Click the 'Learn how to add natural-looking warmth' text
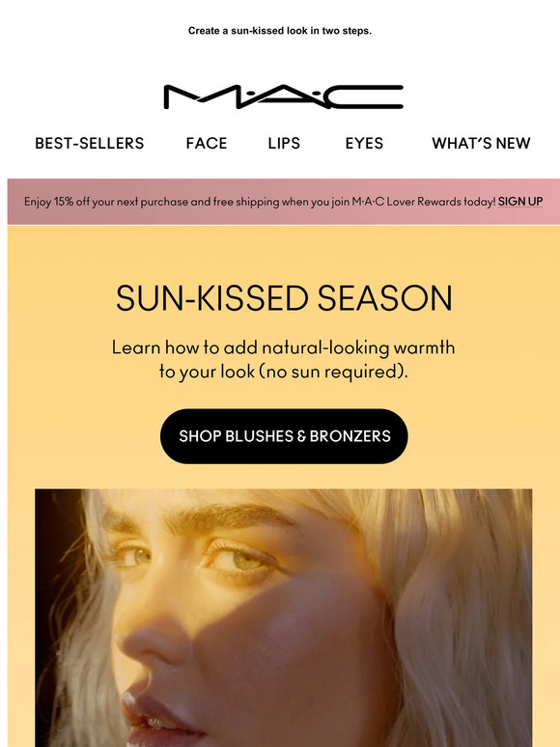 [x=284, y=347]
